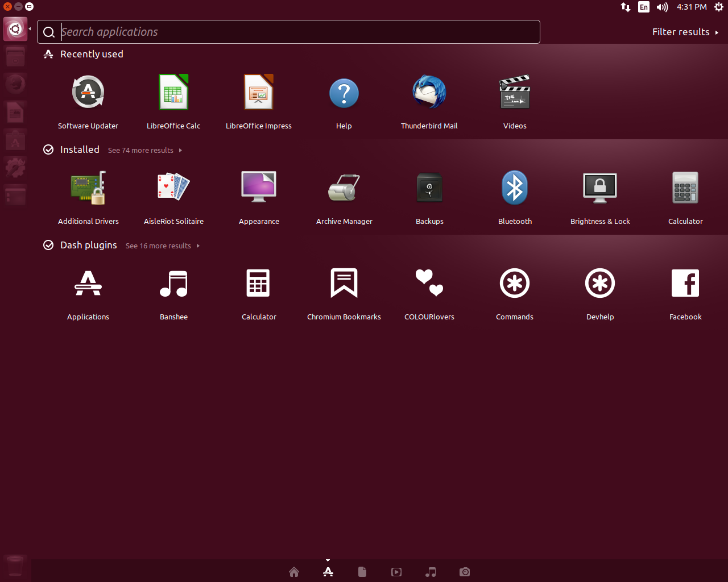The image size is (728, 582).
Task: Open the Help application
Action: (344, 101)
